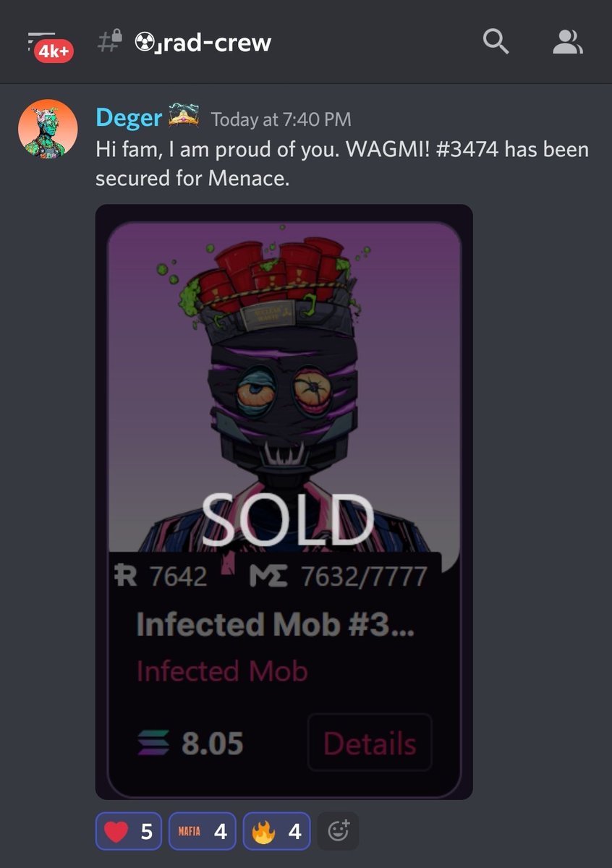The height and width of the screenshot is (868, 612).
Task: Tap the Magic Eden 7632/7777 rank
Action: click(338, 576)
